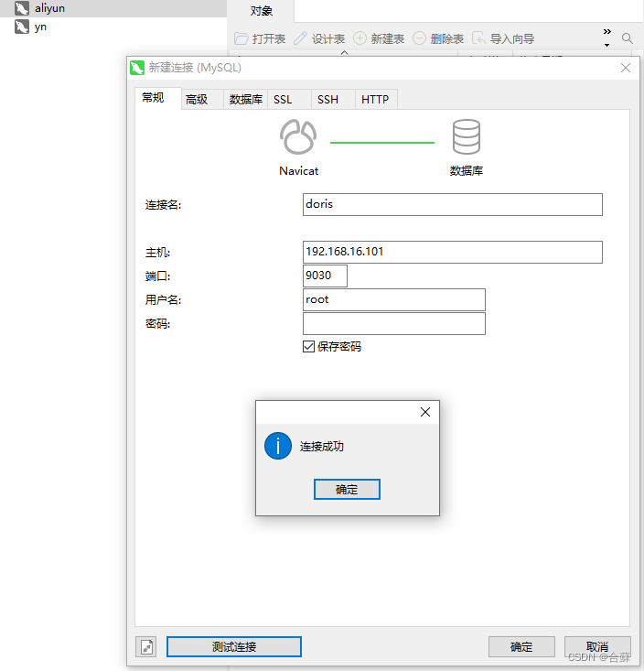Click 新建表 toolbar button
This screenshot has width=644, height=671.
[379, 39]
